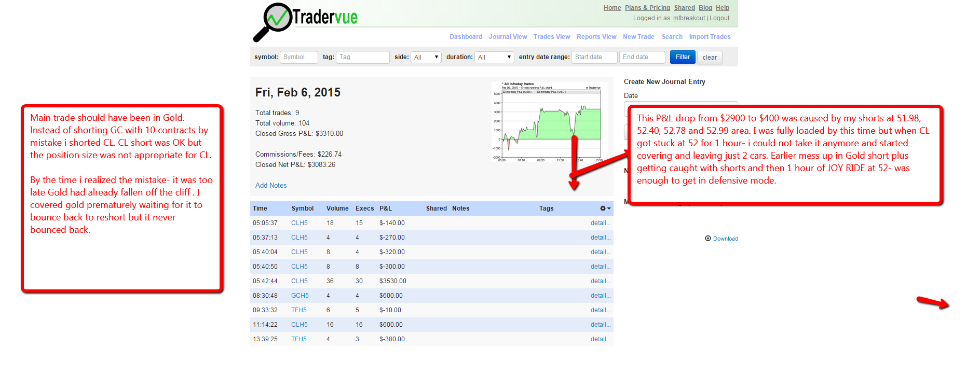Click the Download circle-arrow icon
The height and width of the screenshot is (376, 980).
click(x=707, y=239)
